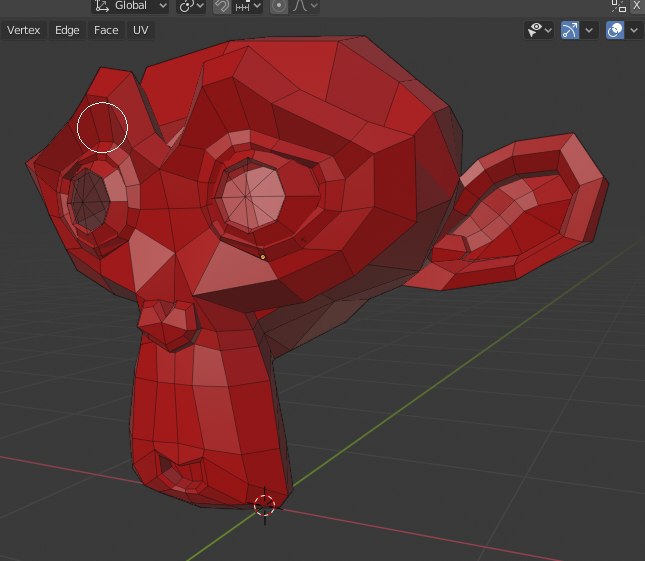Open the transform pivot point dropdown
This screenshot has width=645, height=561.
click(x=191, y=6)
